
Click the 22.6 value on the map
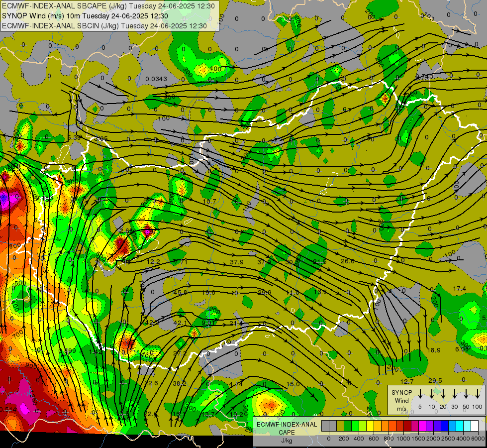point(151,383)
